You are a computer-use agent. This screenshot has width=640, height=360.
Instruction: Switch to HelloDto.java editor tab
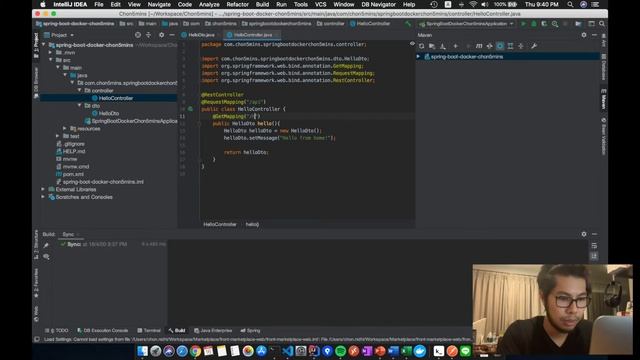click(201, 35)
